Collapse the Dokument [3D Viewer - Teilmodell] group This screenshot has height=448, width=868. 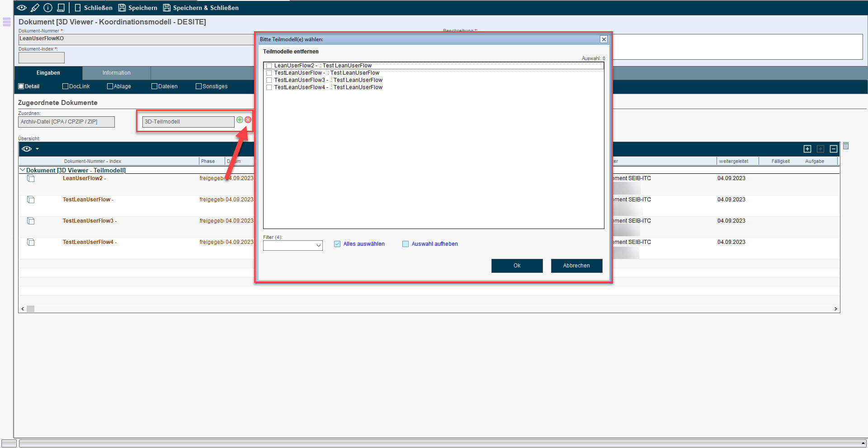click(22, 170)
